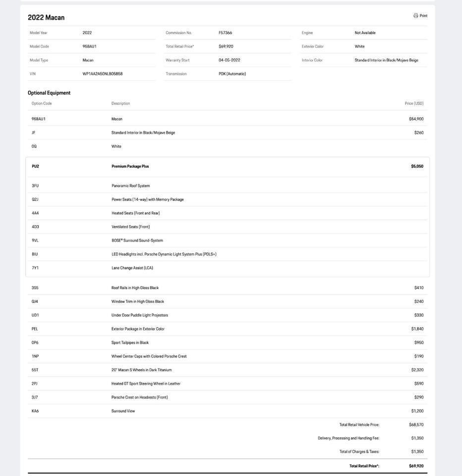Click the Commission No. value F57366
462x476 pixels.
pyautogui.click(x=226, y=33)
